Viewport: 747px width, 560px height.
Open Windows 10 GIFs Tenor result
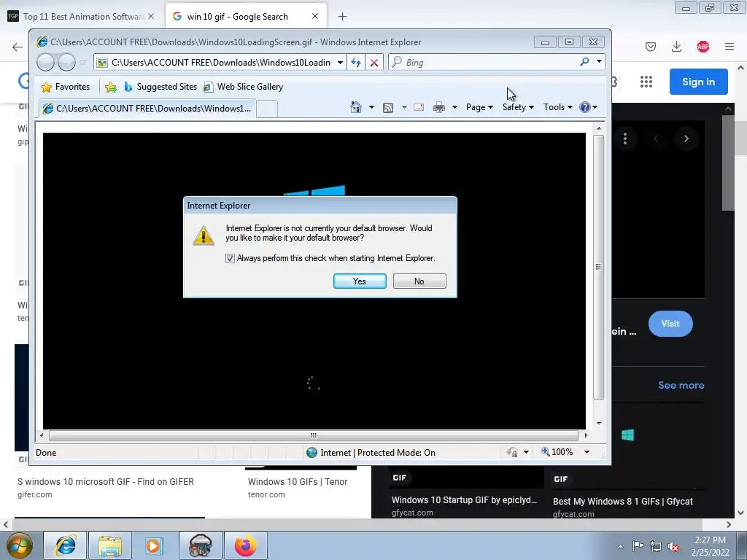pyautogui.click(x=298, y=481)
